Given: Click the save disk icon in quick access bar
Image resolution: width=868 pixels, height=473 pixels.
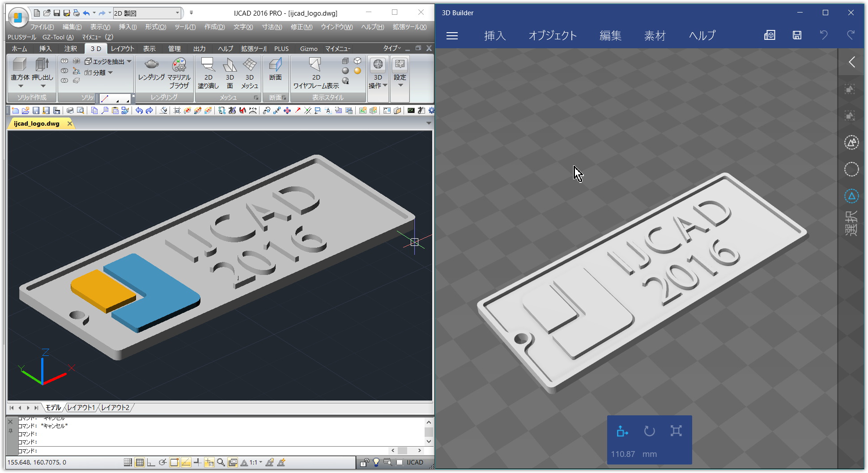Looking at the screenshot, I should [x=57, y=13].
